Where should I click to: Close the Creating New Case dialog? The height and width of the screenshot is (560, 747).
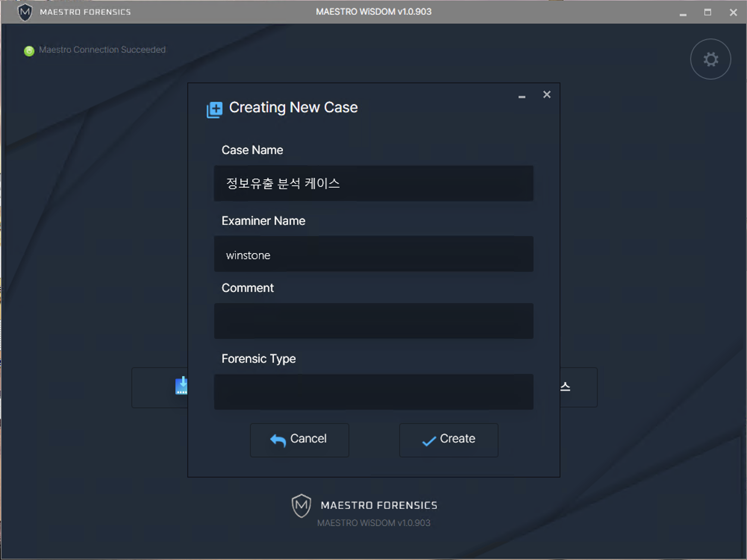click(547, 95)
